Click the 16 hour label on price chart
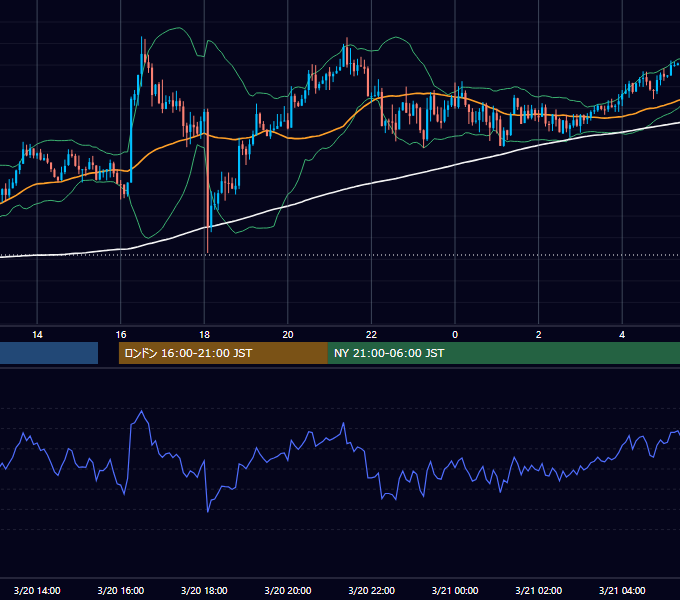Viewport: 680px width, 600px height. (x=121, y=335)
